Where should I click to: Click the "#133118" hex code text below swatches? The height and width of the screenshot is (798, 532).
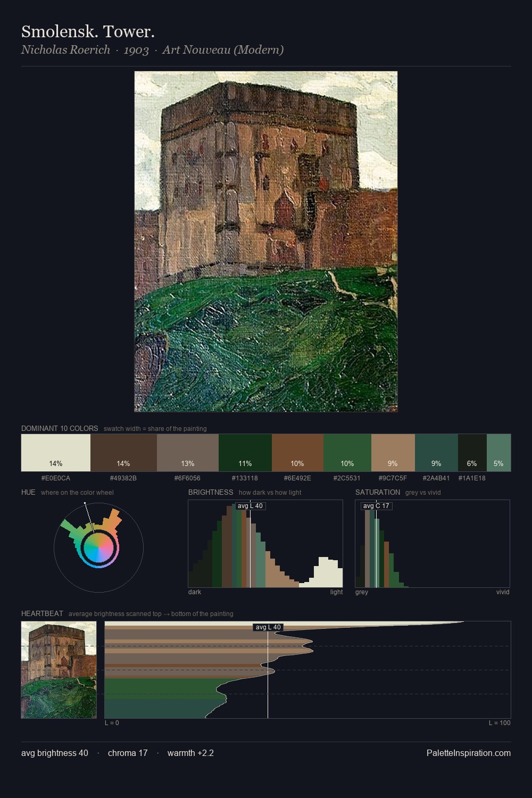click(245, 478)
